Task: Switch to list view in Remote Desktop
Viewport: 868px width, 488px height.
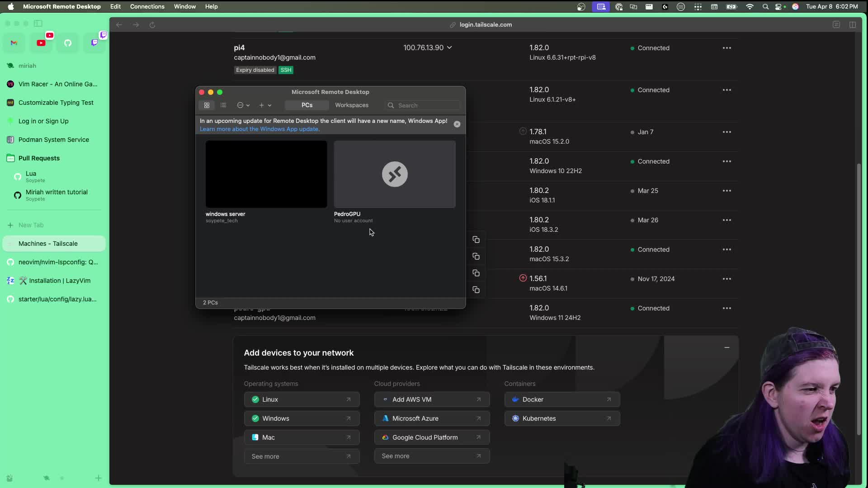Action: 223,105
